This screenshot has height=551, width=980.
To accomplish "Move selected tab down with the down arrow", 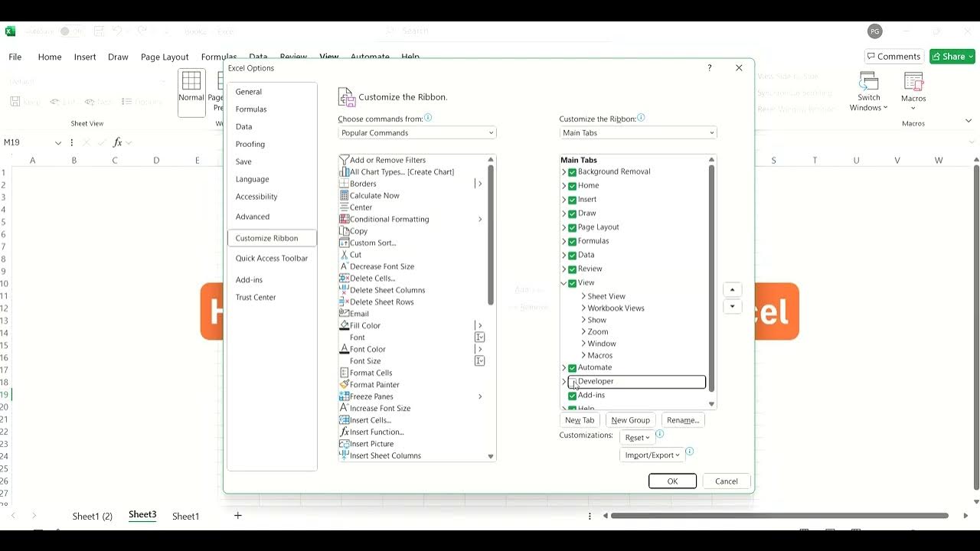I will point(733,307).
